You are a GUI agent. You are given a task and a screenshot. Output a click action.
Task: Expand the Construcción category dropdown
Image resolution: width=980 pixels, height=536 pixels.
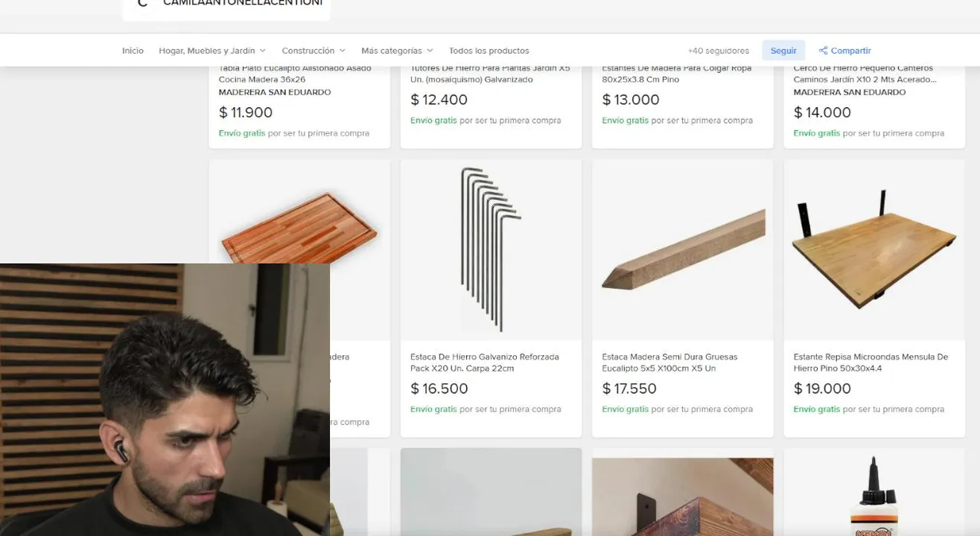coord(314,51)
